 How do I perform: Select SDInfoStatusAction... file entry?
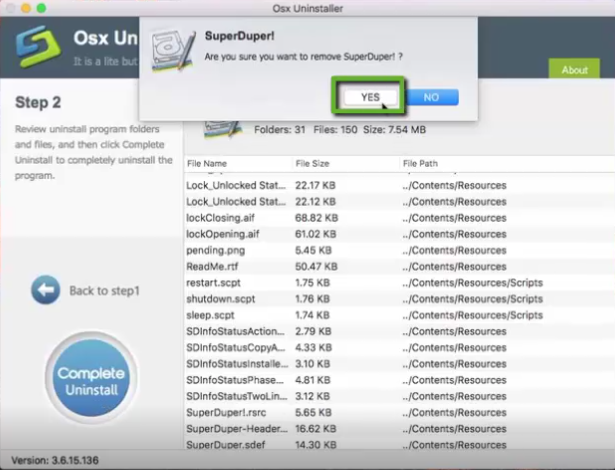click(x=399, y=332)
